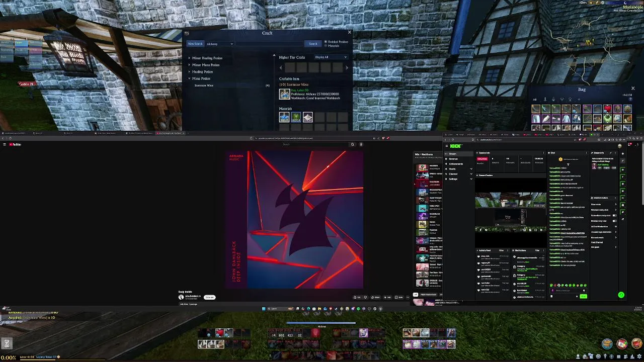Image resolution: width=644 pixels, height=362 pixels.
Task: Select the All chip in YouTube playlist
Action: (416, 295)
